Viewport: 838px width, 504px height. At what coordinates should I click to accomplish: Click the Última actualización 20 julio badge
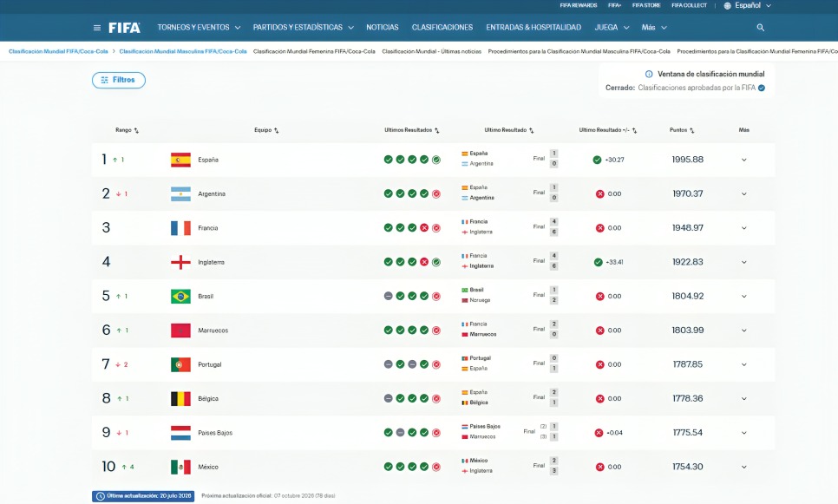click(x=143, y=496)
